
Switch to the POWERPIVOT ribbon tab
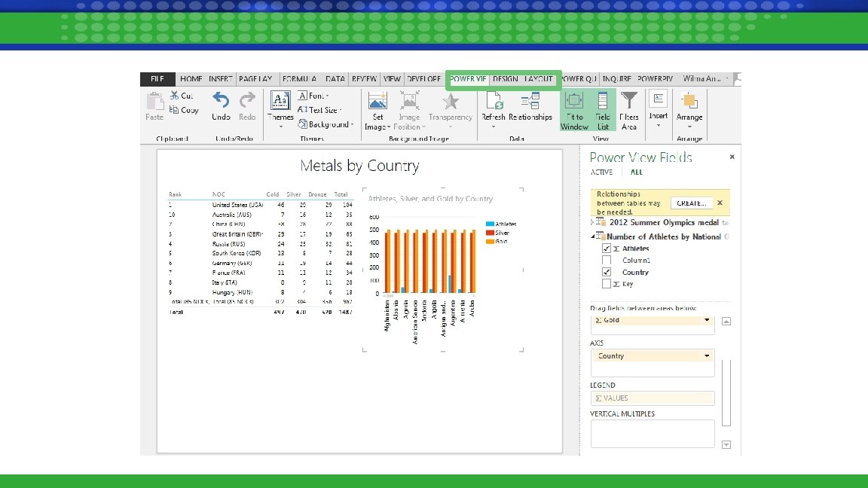655,79
